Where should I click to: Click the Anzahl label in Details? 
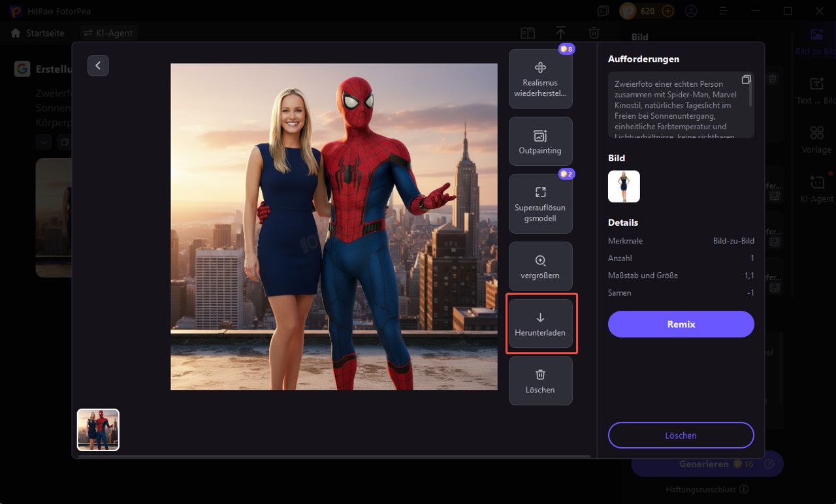click(620, 258)
